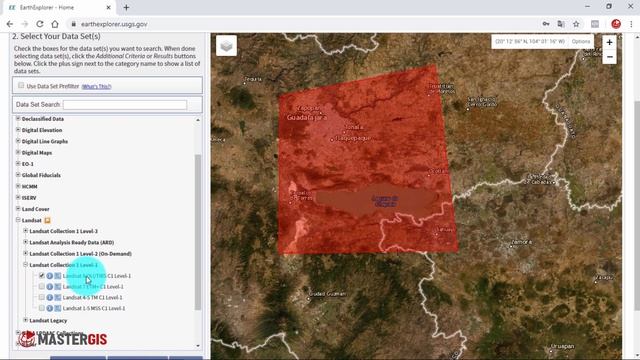640x360 pixels.
Task: Click the Uruapan label on the map
Action: coord(562,347)
